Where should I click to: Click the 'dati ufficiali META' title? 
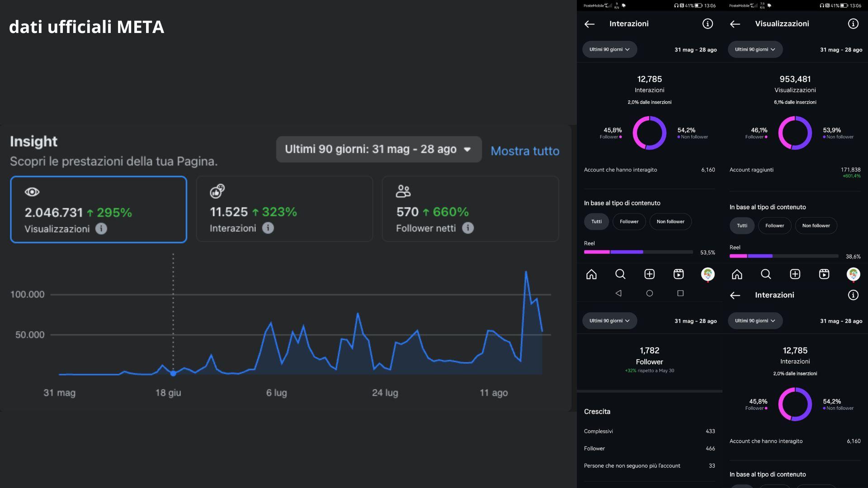tap(87, 27)
